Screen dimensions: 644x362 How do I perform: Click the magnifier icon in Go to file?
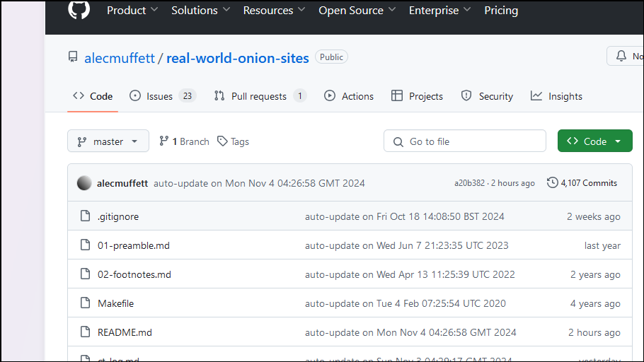[398, 141]
